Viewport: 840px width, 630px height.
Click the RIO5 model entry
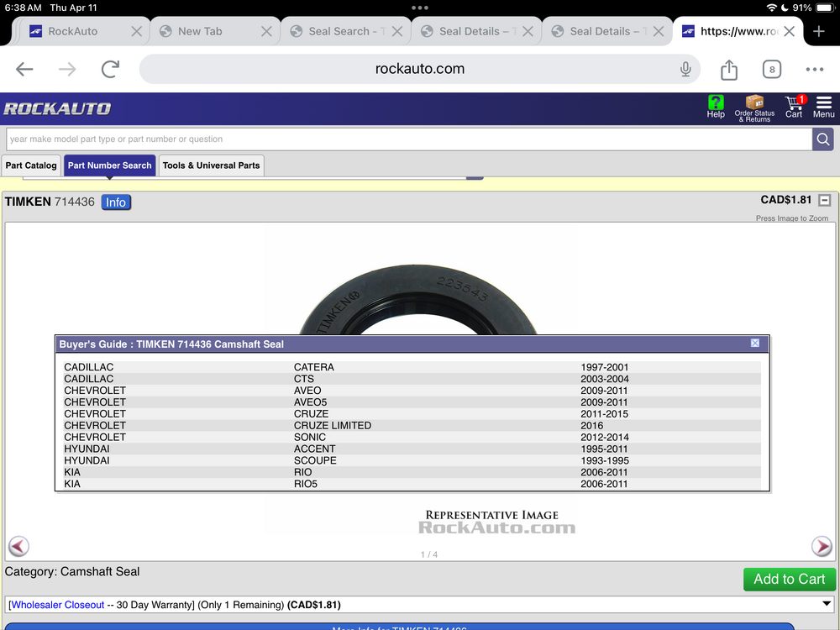coord(306,484)
